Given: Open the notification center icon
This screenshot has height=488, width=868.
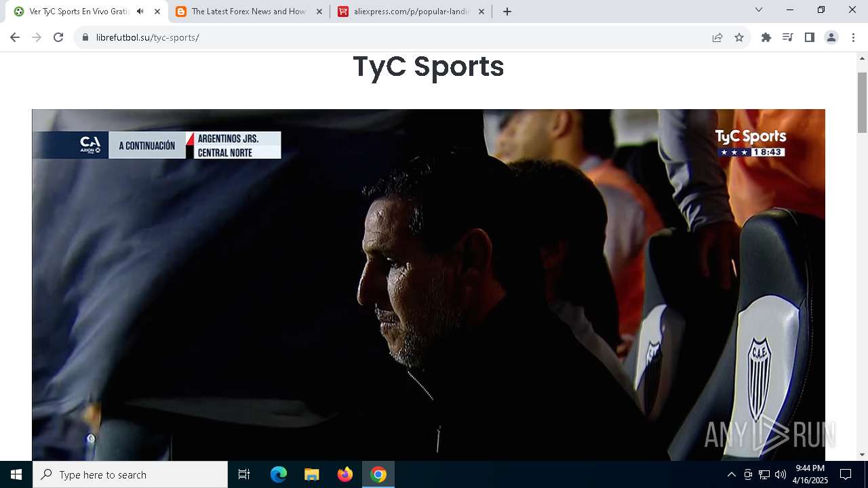Looking at the screenshot, I should pos(846,474).
